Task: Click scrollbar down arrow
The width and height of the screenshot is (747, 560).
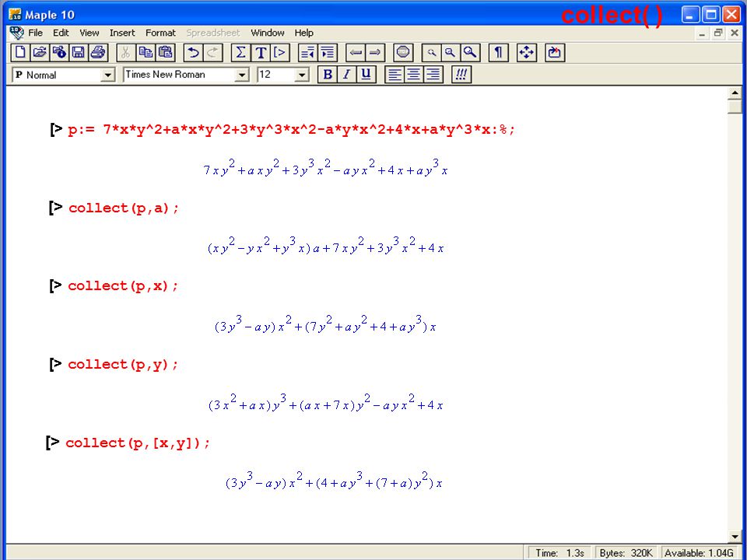Action: tap(735, 537)
